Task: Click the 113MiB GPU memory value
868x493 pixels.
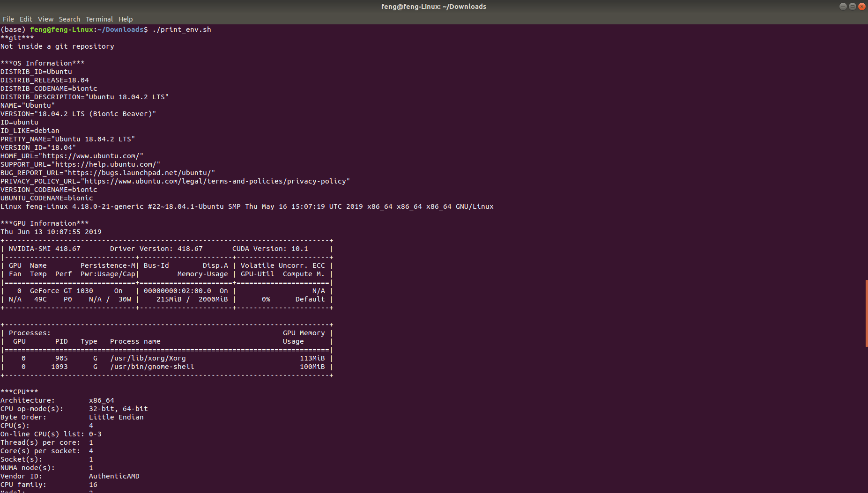Action: click(312, 358)
